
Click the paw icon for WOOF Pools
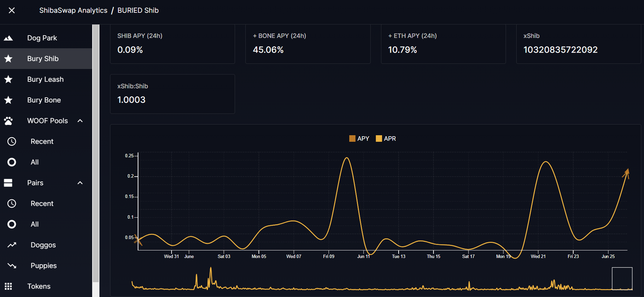pos(8,121)
